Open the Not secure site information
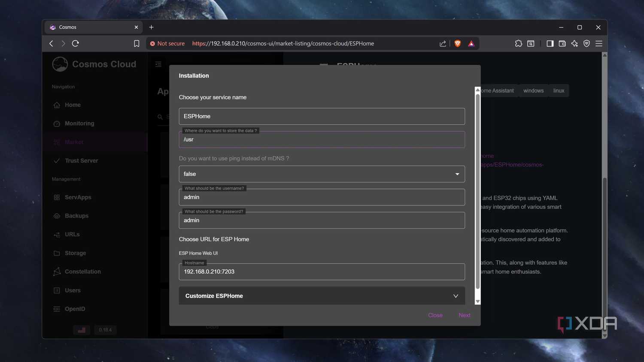The image size is (644, 362). [167, 43]
